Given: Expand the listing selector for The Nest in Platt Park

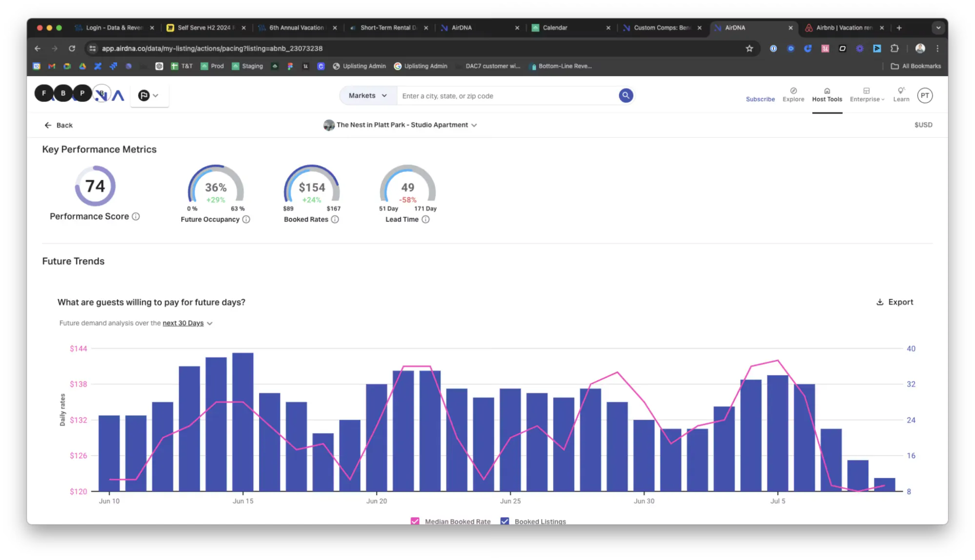Looking at the screenshot, I should tap(400, 125).
